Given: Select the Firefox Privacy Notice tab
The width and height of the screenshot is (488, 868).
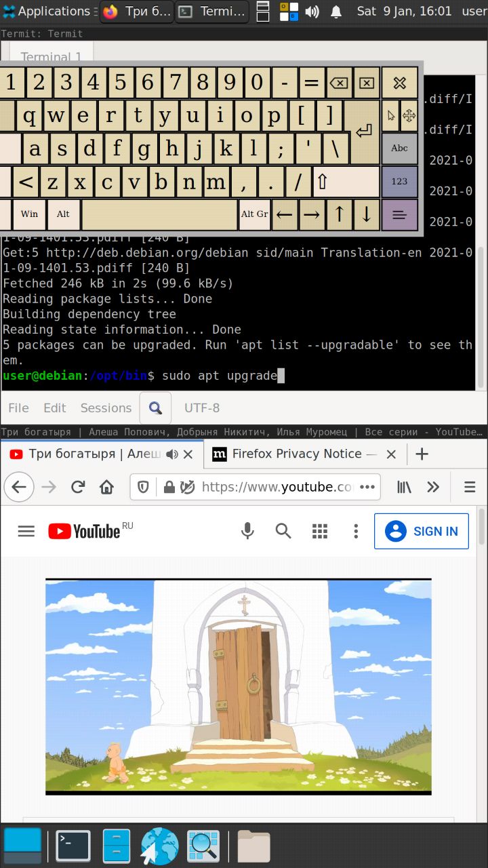Looking at the screenshot, I should tap(304, 454).
